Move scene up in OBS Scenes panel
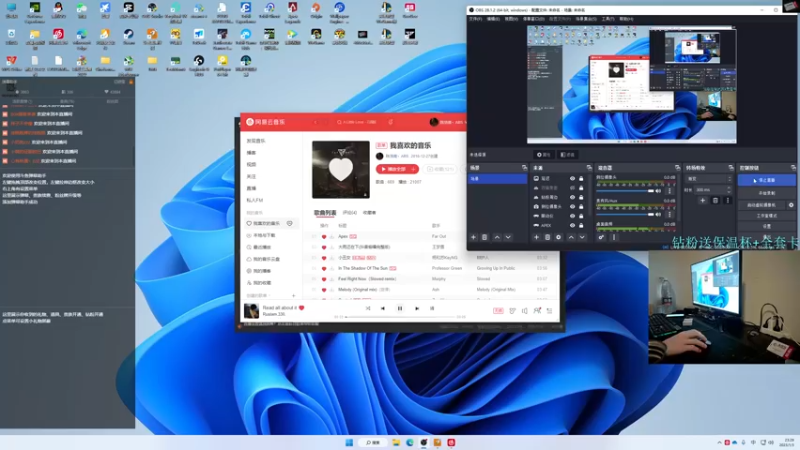This screenshot has height=450, width=800. tap(497, 237)
